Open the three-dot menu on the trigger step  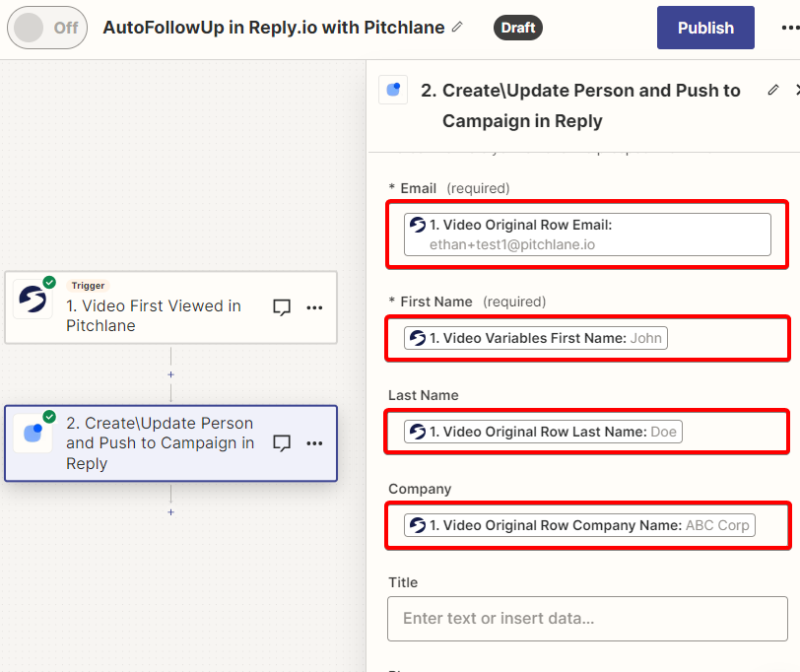click(x=314, y=307)
